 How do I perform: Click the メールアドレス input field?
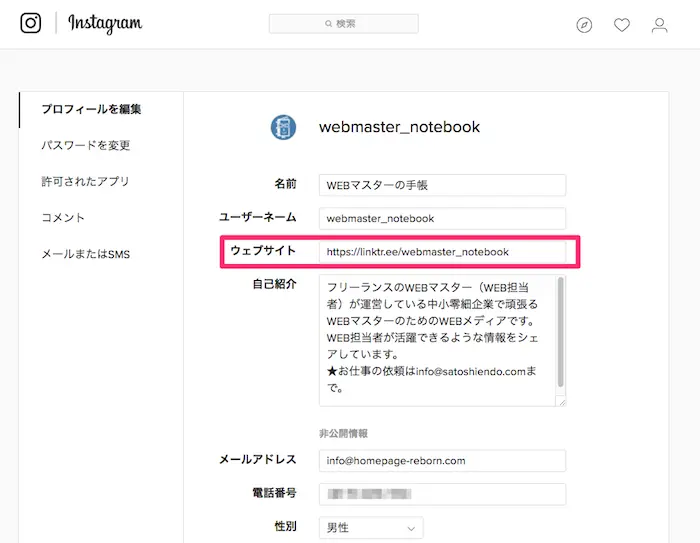click(442, 460)
